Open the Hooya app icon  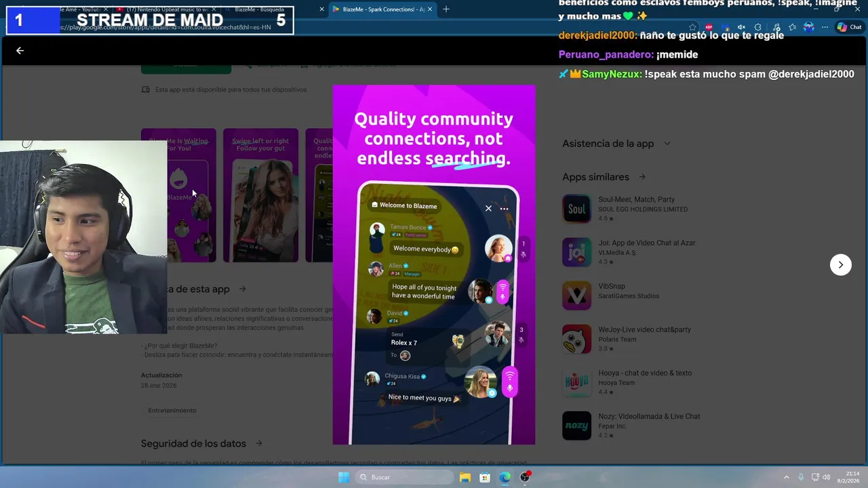[x=576, y=382]
